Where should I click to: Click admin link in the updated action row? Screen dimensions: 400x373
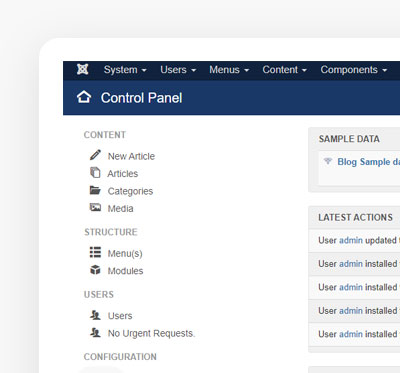(351, 240)
